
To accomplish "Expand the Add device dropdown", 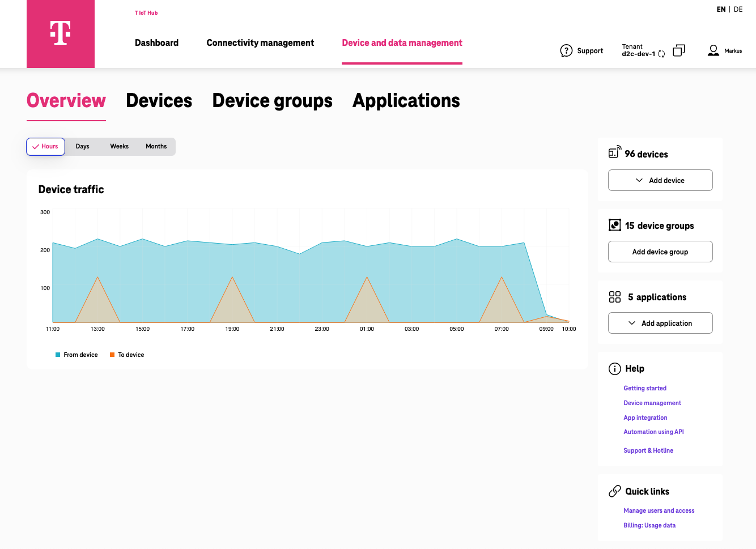I will tap(660, 180).
